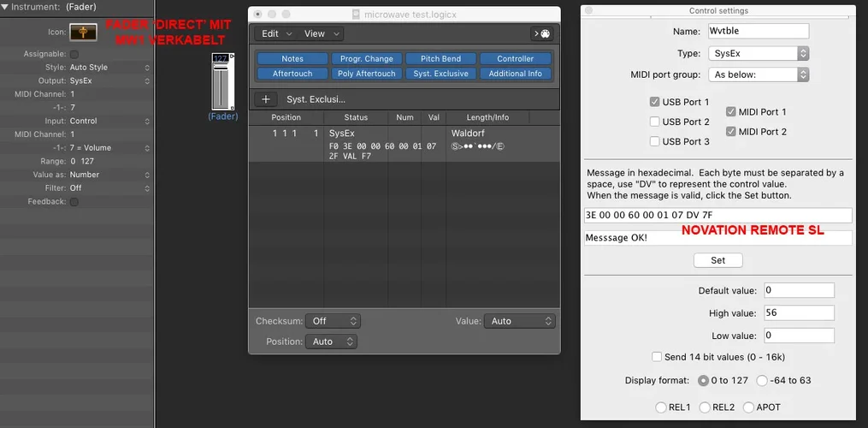Click the High value field
Screen dimensions: 868x428
click(799, 312)
